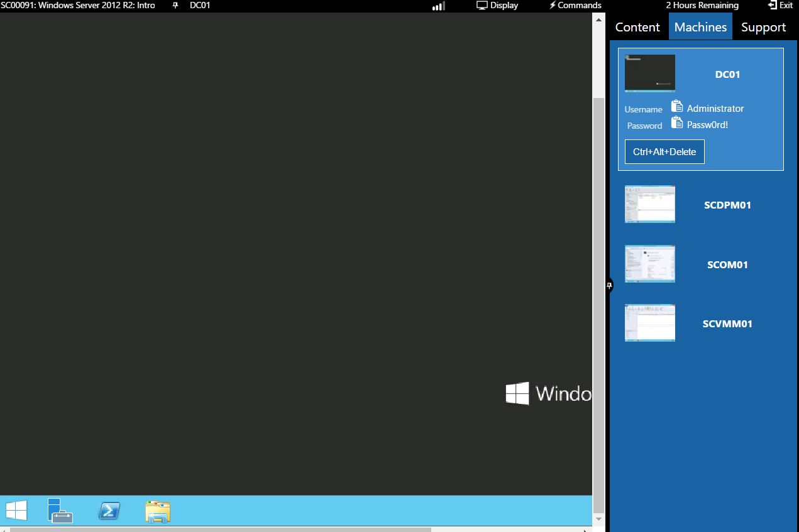Viewport: 799px width, 532px height.
Task: Expand the SCDPM01 machine entry
Action: tap(649, 204)
